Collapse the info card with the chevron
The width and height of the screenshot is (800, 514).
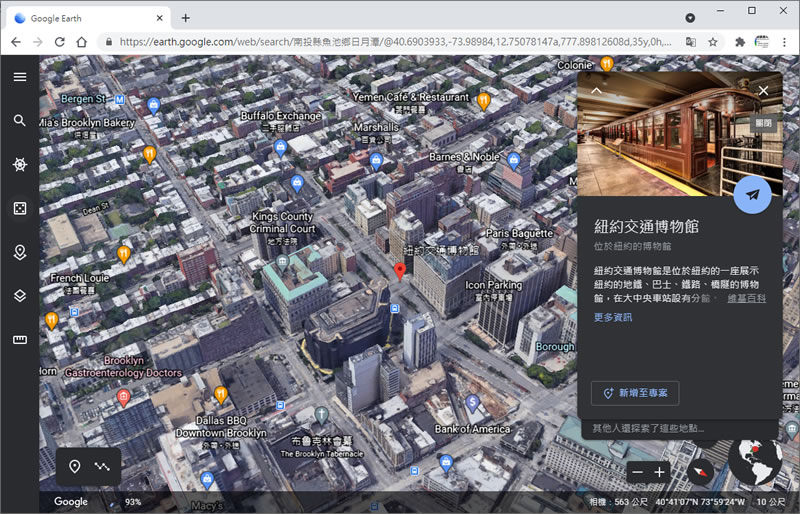point(597,90)
